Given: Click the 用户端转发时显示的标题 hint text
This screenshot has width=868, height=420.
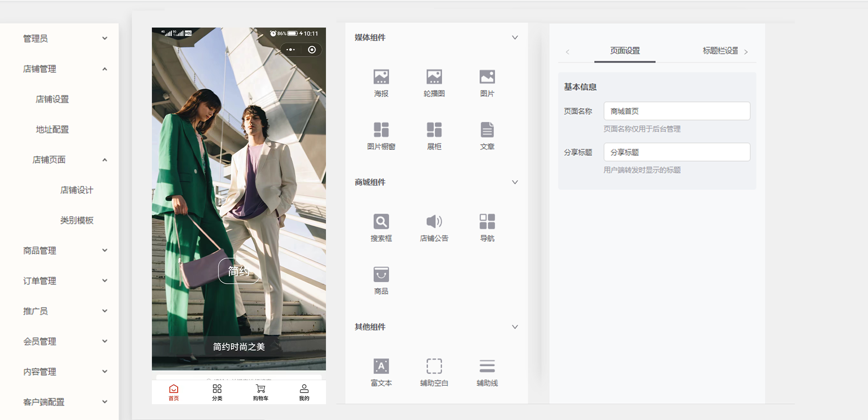Looking at the screenshot, I should tap(642, 170).
